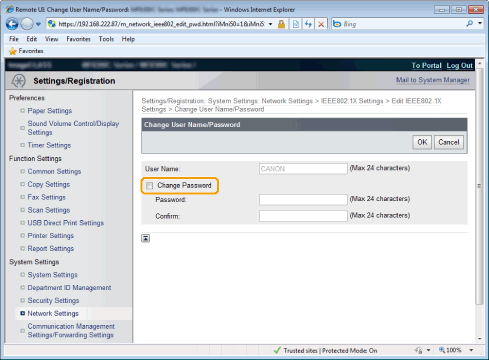Click the Cancel button
The width and height of the screenshot is (489, 360).
coord(449,142)
